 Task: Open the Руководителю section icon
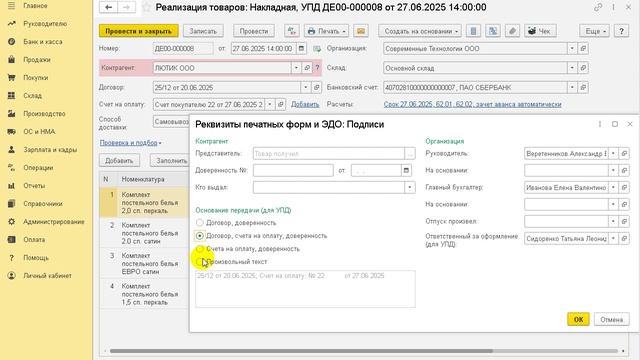point(11,24)
